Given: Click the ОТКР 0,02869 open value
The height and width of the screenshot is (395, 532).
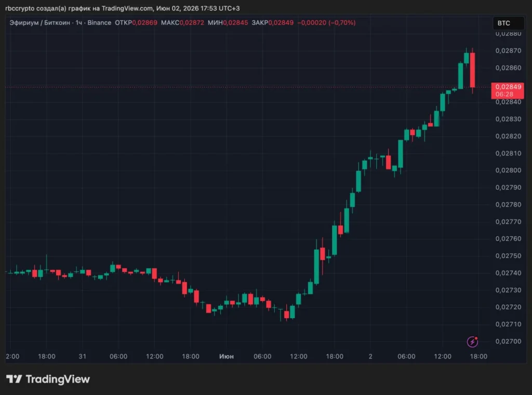Looking at the screenshot, I should tap(136, 23).
